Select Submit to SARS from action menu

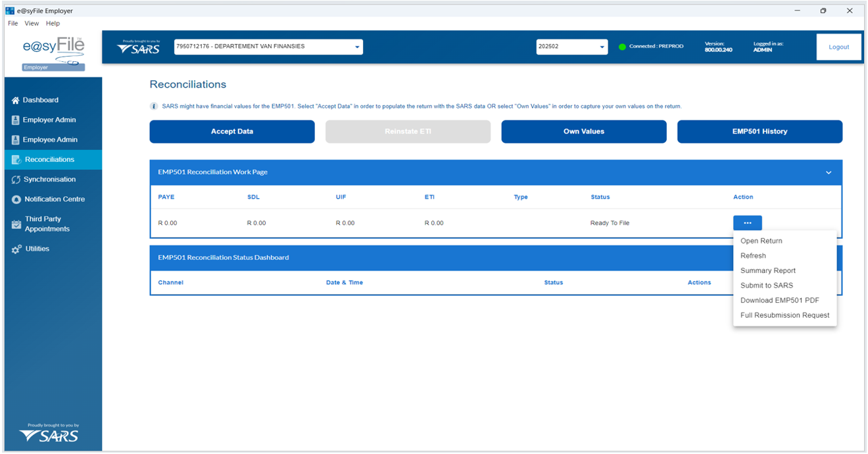pyautogui.click(x=767, y=286)
